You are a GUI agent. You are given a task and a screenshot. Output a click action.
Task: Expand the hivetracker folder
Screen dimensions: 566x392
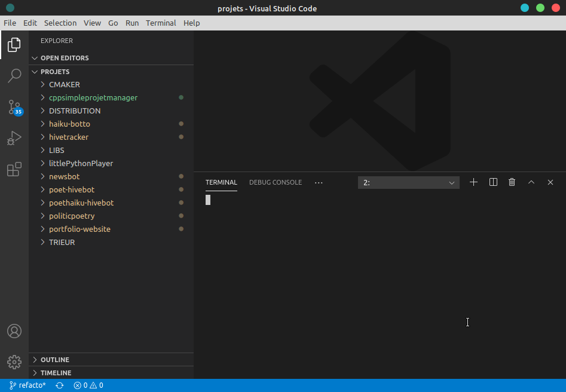coord(111,137)
